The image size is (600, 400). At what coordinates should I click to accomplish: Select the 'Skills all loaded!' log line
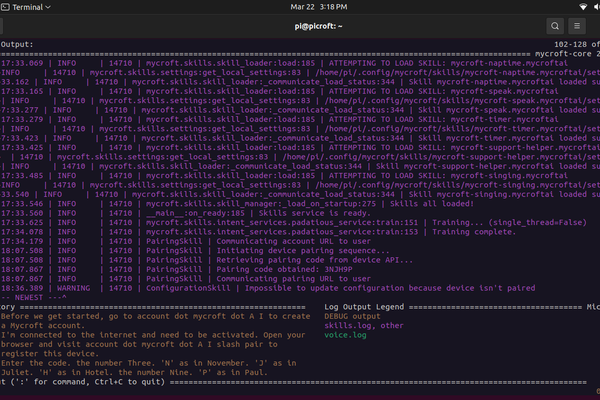click(x=237, y=204)
